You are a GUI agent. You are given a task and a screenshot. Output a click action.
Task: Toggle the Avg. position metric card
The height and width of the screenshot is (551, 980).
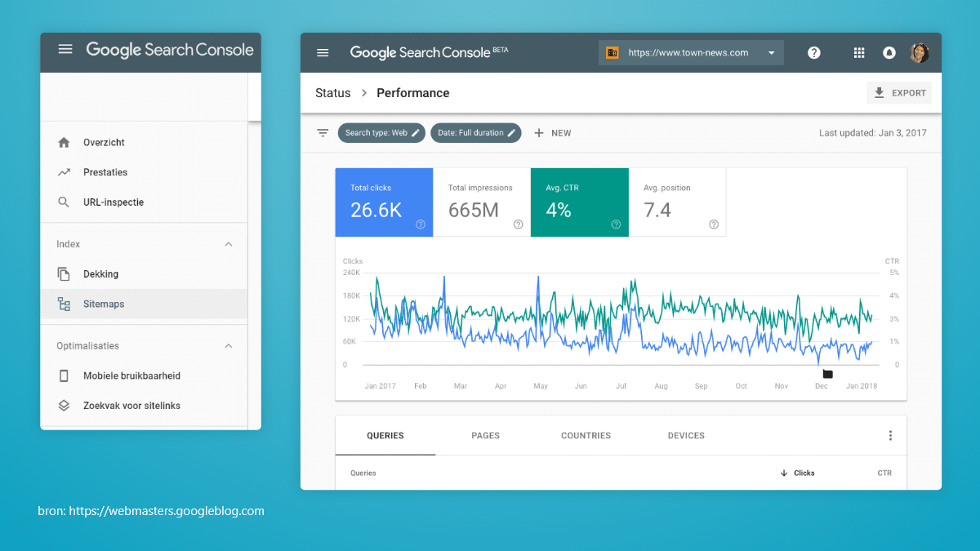676,202
